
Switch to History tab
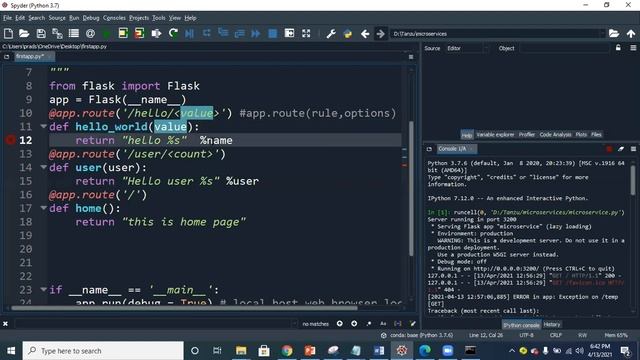click(552, 324)
